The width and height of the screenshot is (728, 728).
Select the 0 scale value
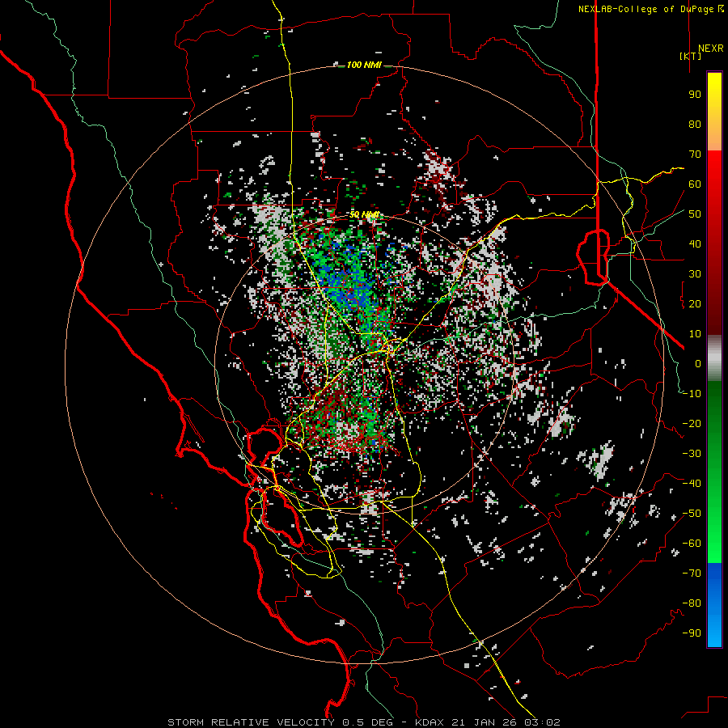pyautogui.click(x=698, y=364)
